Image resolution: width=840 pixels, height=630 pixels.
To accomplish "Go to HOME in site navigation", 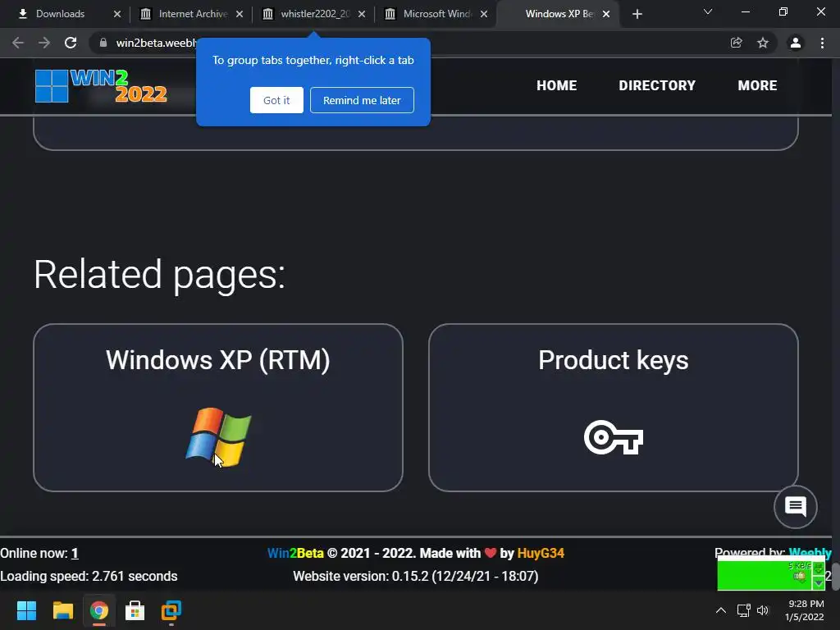I will tap(557, 85).
